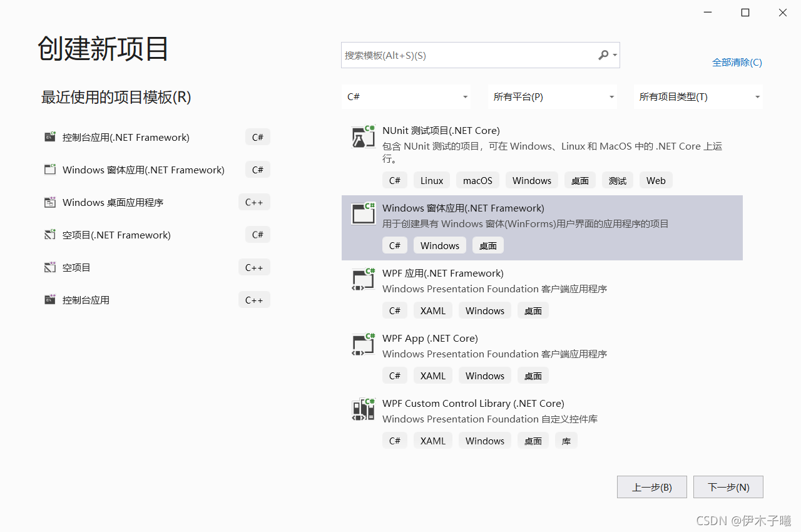Click the Web tag under NUnit
This screenshot has height=532, width=801.
tap(656, 180)
